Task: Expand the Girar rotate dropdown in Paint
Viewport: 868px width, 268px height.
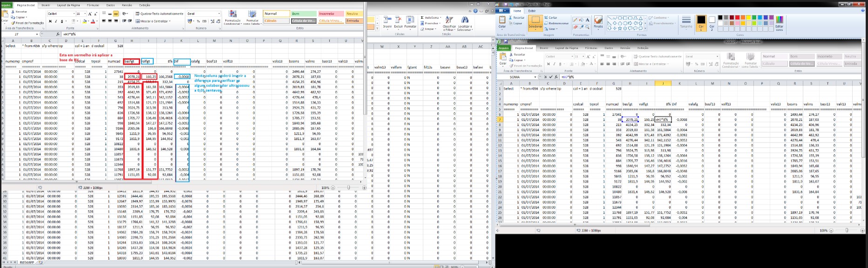Action: pos(553,29)
